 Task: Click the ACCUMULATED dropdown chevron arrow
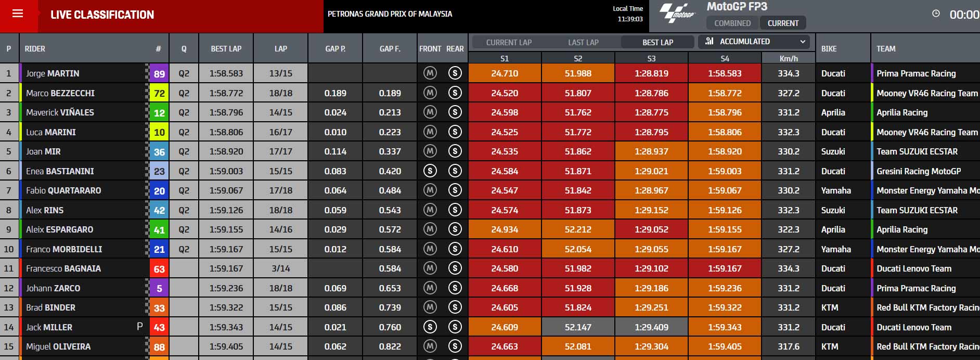pos(803,41)
